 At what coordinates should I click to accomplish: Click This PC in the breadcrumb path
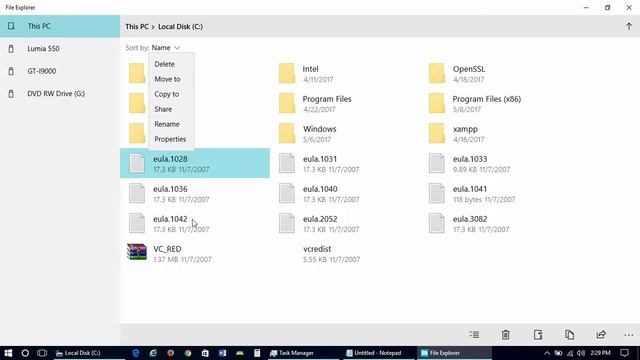137,27
